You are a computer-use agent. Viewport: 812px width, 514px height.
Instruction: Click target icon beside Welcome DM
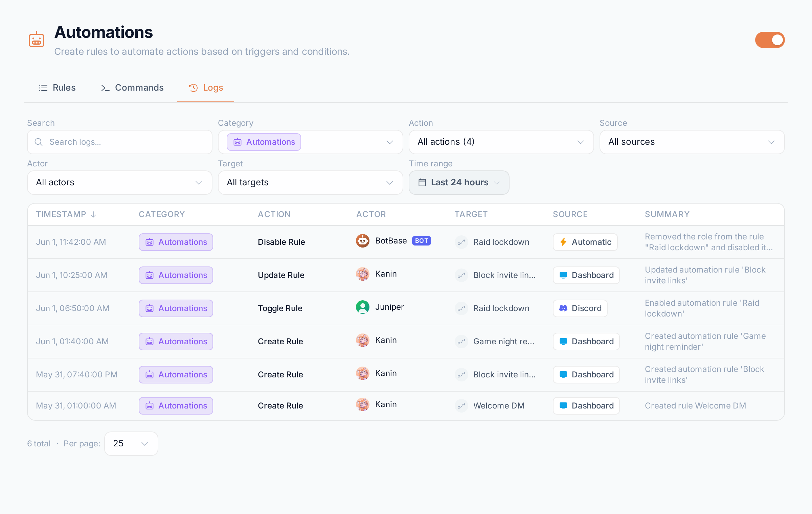pos(461,406)
